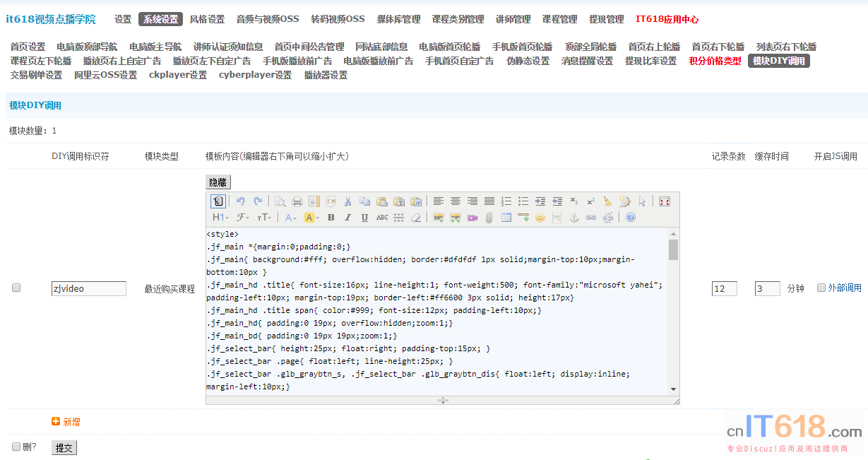The width and height of the screenshot is (868, 460).
Task: Click the it618视频点播学院 title link
Action: coord(50,19)
